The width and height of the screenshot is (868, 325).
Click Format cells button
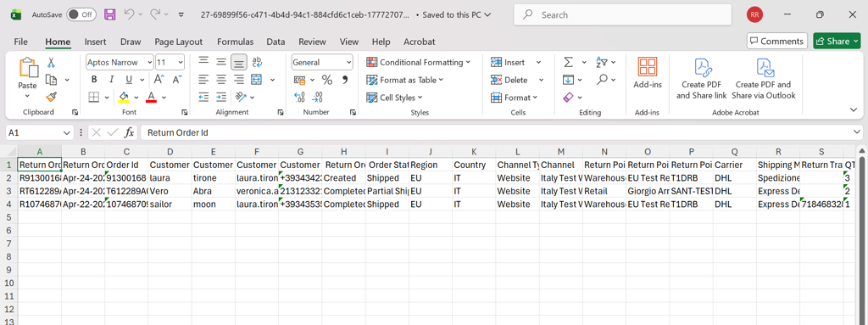coord(515,98)
